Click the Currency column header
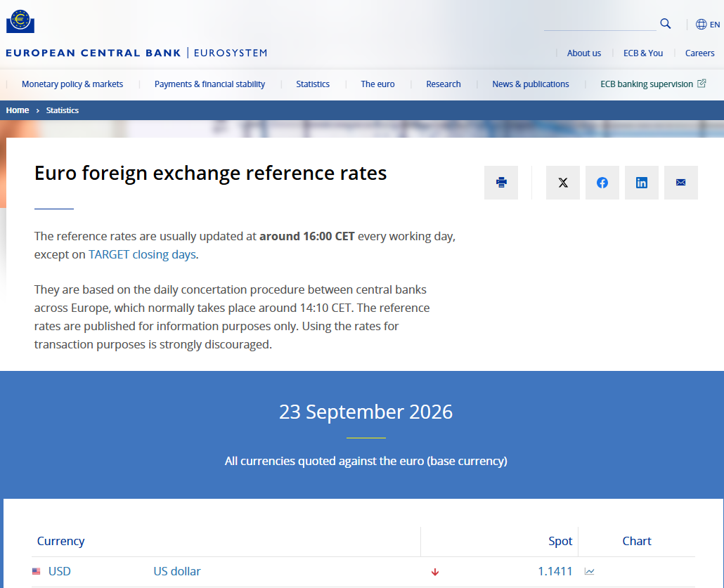The width and height of the screenshot is (724, 588). click(x=60, y=541)
